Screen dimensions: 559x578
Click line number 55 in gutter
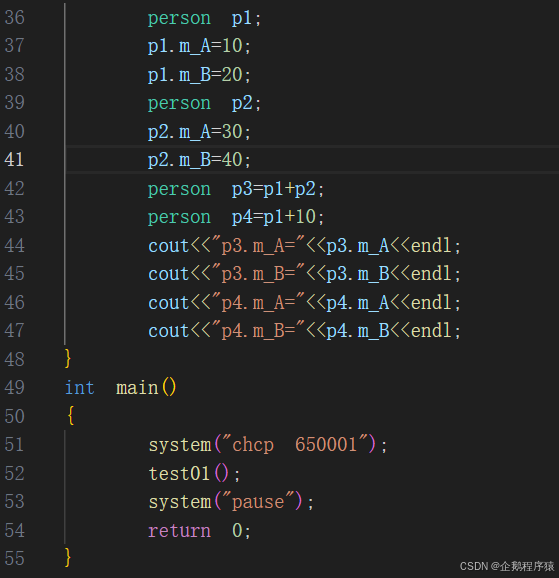coord(14,559)
